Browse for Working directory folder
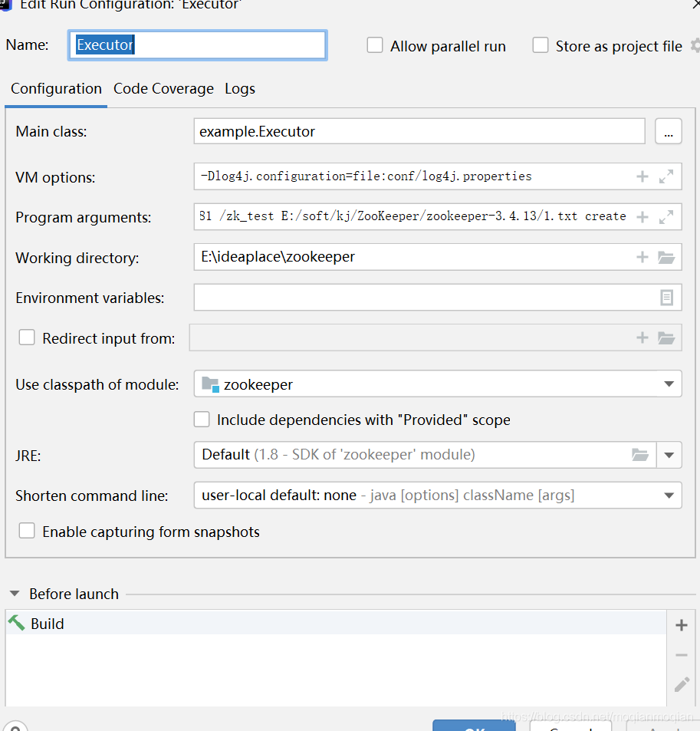The image size is (700, 731). (x=666, y=257)
